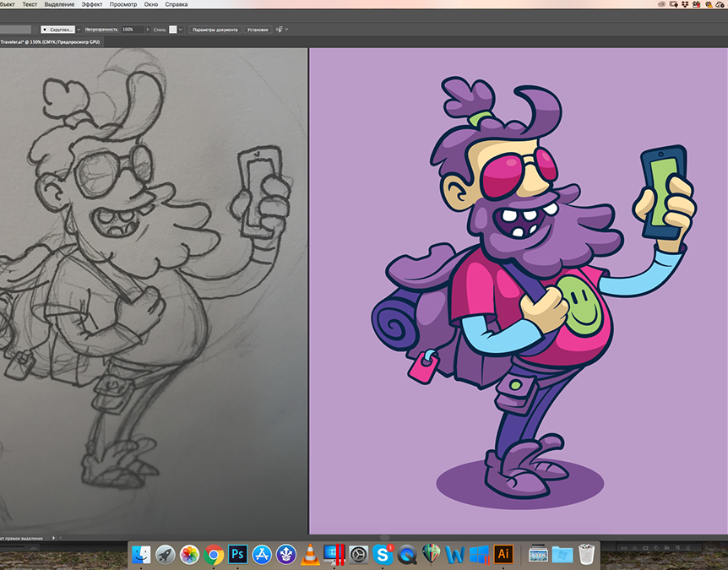Viewport: 728px width, 570px height.
Task: Click the Стиль graphic style swatch
Action: click(x=173, y=30)
